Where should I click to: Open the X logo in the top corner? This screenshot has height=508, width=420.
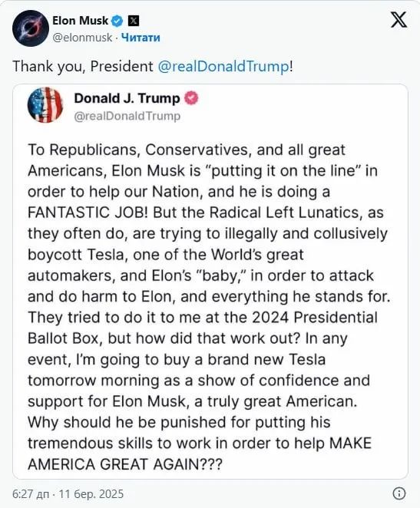399,20
